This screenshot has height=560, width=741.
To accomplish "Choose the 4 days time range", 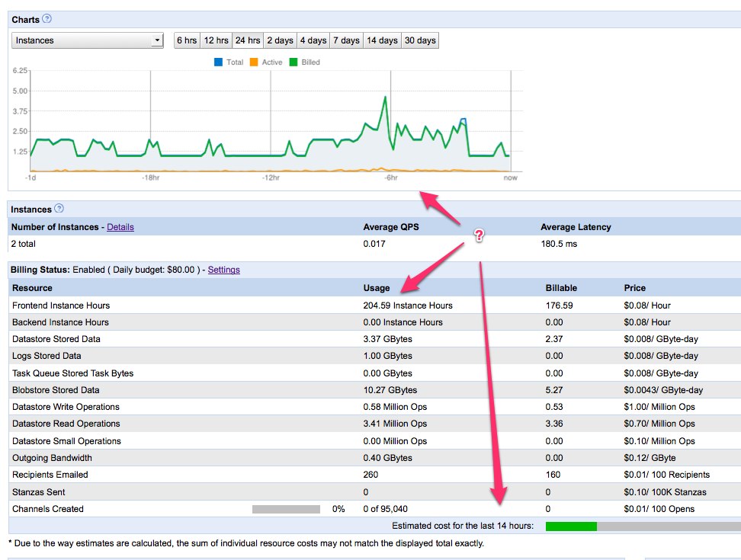I will 313,40.
